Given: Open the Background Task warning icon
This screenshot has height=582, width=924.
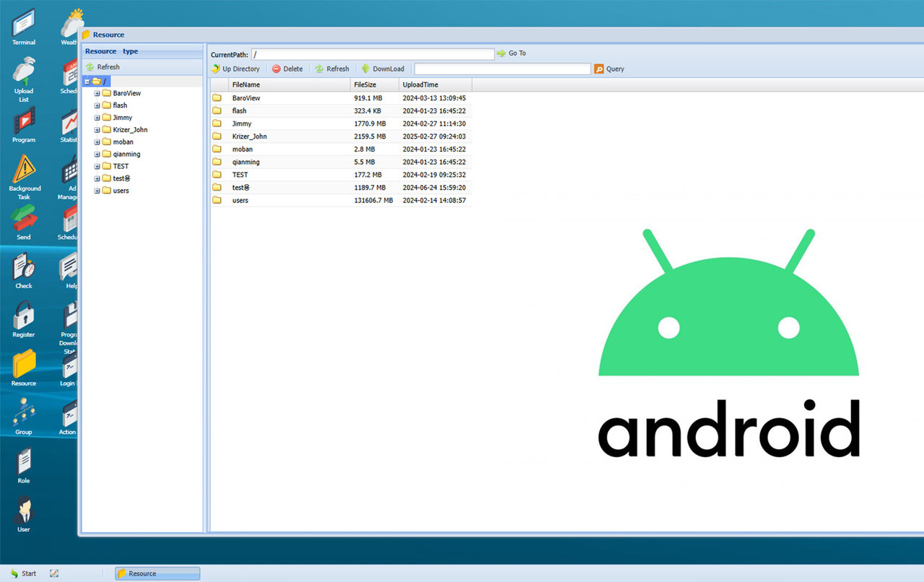Looking at the screenshot, I should click(24, 177).
